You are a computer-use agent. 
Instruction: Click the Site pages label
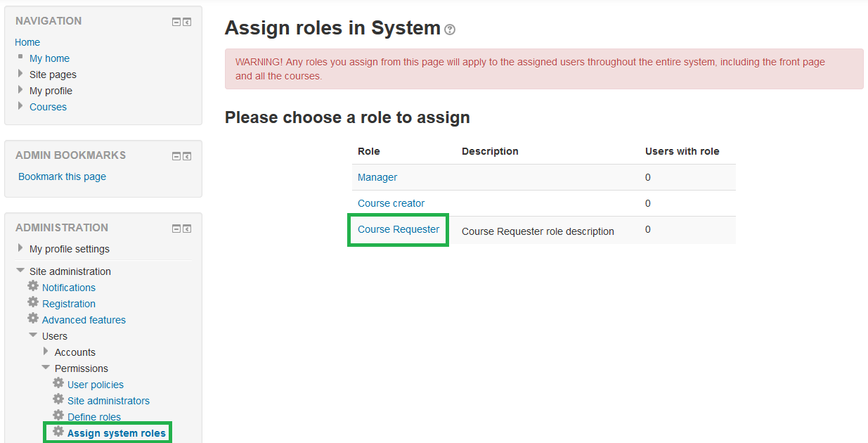pyautogui.click(x=53, y=75)
